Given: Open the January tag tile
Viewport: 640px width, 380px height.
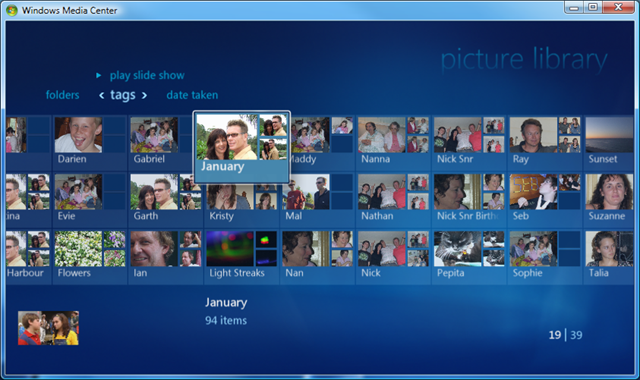Looking at the screenshot, I should 242,147.
